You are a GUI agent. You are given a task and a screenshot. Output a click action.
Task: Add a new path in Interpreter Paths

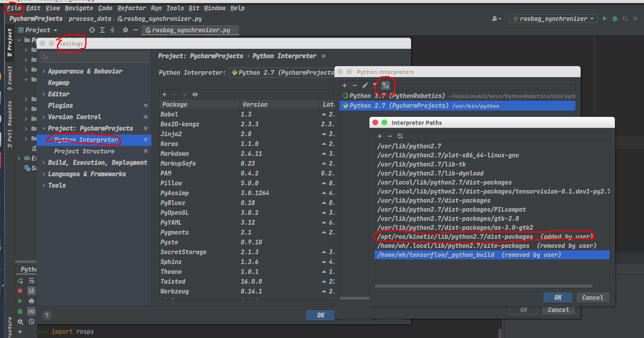tap(380, 136)
